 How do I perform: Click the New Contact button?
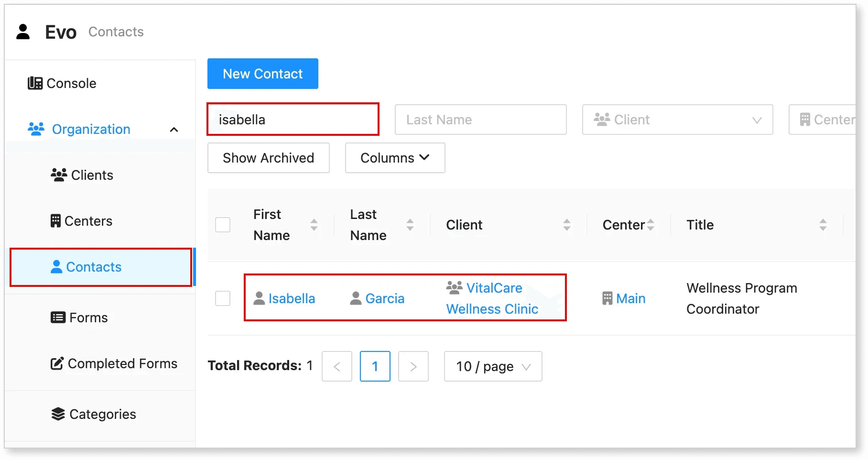[263, 74]
